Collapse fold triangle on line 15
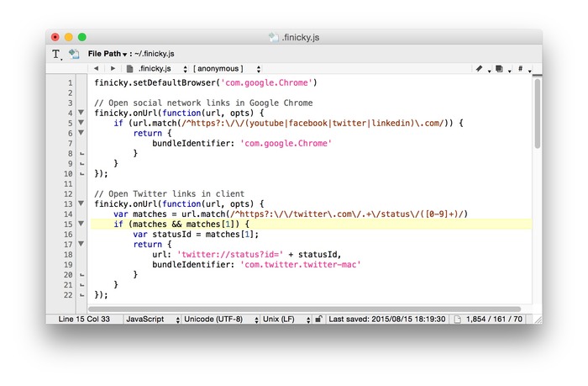Viewport: 588px width, 386px height. coord(81,224)
